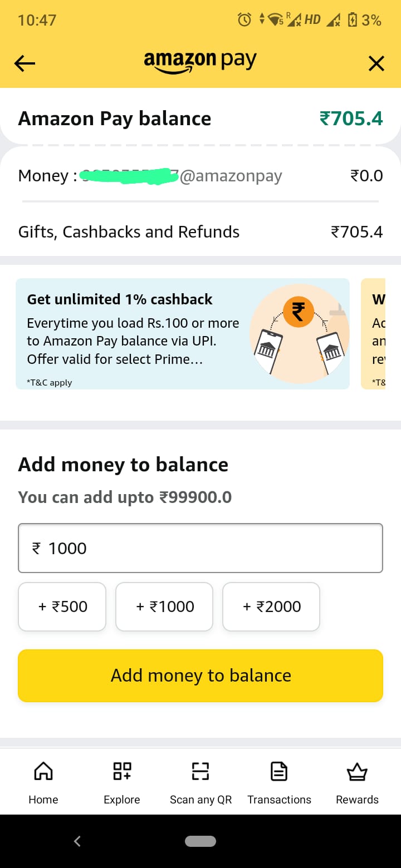Open the Home tab icon
Image resolution: width=401 pixels, height=868 pixels.
43,772
